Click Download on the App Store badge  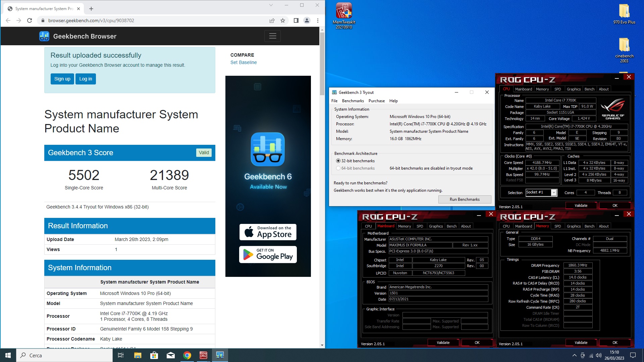[x=268, y=232]
